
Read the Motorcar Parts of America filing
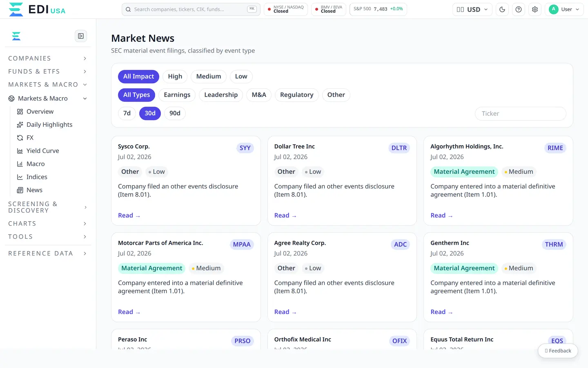click(129, 312)
